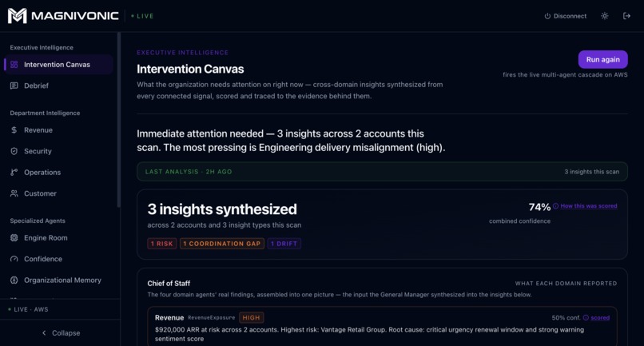The image size is (644, 346).
Task: Click info icon beside How this was scored
Action: click(555, 206)
